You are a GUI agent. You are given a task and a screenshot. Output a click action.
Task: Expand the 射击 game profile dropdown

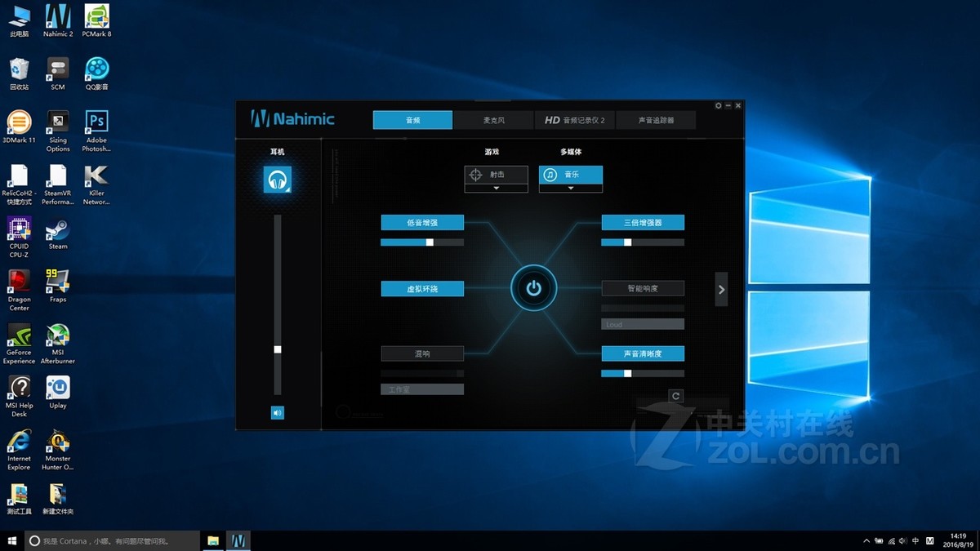tap(495, 189)
